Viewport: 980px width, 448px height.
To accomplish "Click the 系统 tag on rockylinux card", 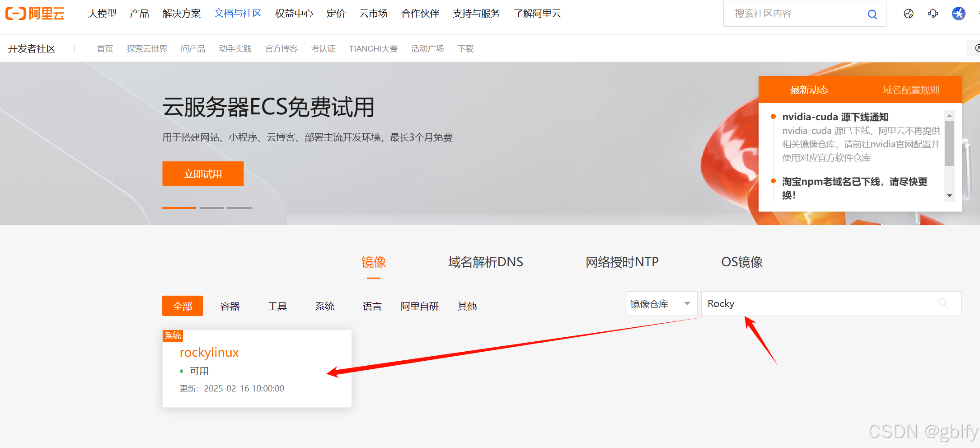I will pyautogui.click(x=173, y=335).
